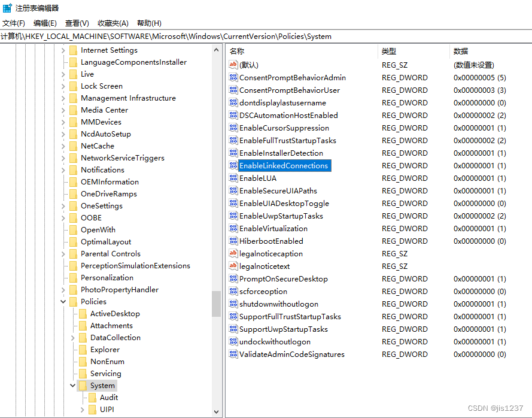Click the DWORD icon beside ValidateAdminCodeSignatures

click(x=233, y=354)
